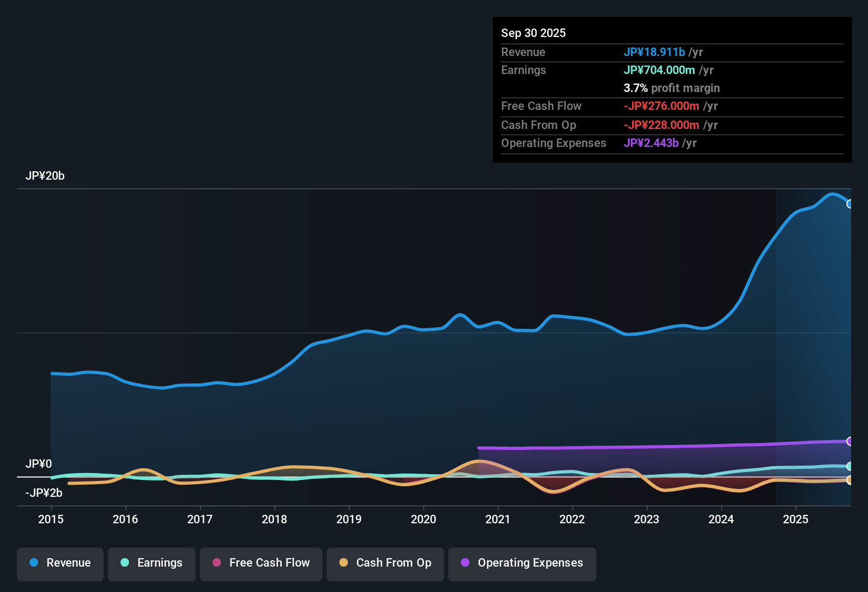
Task: Select the 2020 axis label
Action: click(423, 520)
